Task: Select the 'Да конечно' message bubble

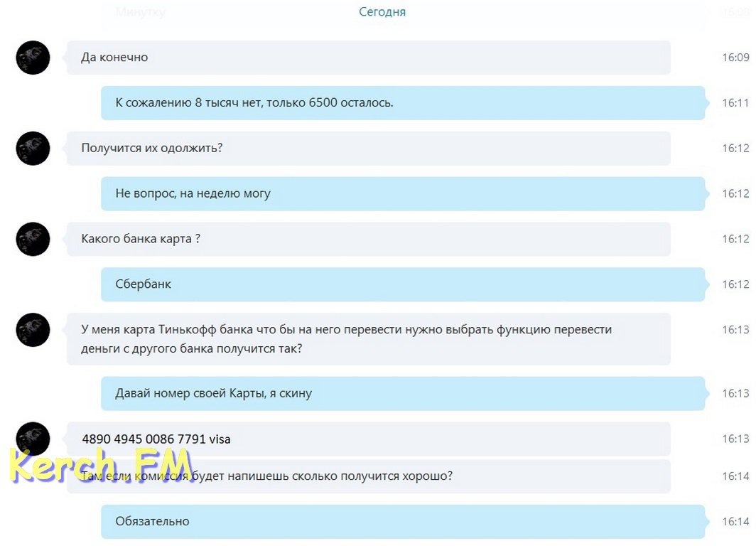Action: [x=368, y=58]
